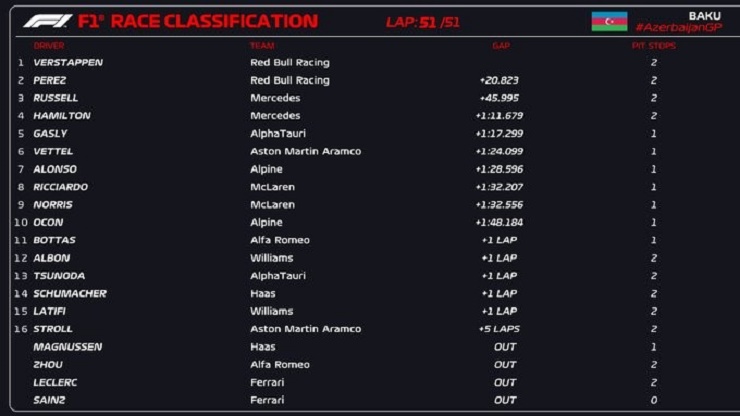740x416 pixels.
Task: Select Ferrari team for LECLERC
Action: (x=267, y=382)
